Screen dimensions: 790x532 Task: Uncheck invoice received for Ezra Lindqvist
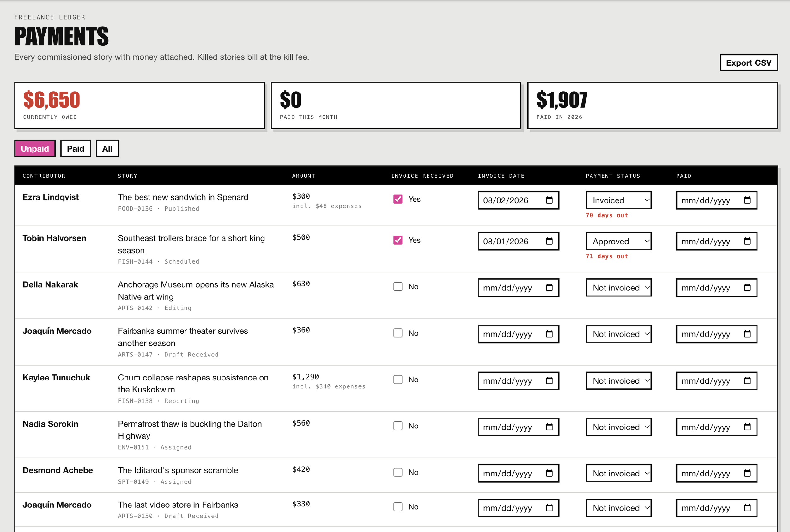pyautogui.click(x=398, y=199)
